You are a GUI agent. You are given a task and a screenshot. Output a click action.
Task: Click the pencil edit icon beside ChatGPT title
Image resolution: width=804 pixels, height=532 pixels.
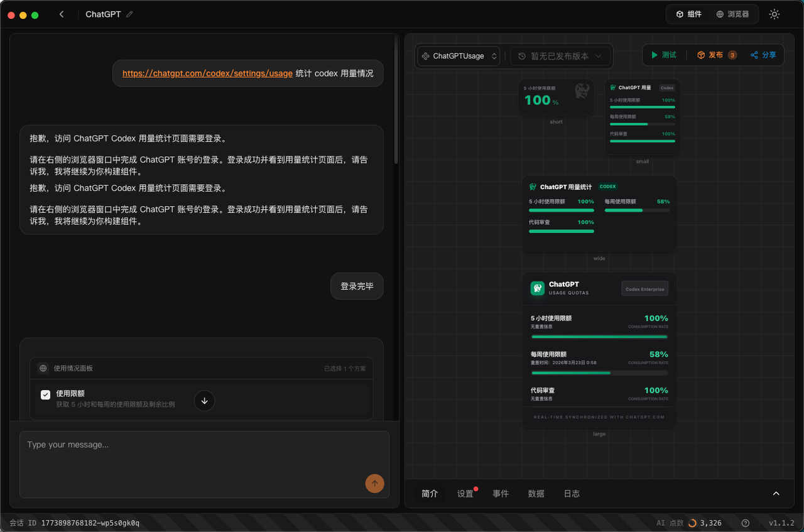[x=130, y=14]
